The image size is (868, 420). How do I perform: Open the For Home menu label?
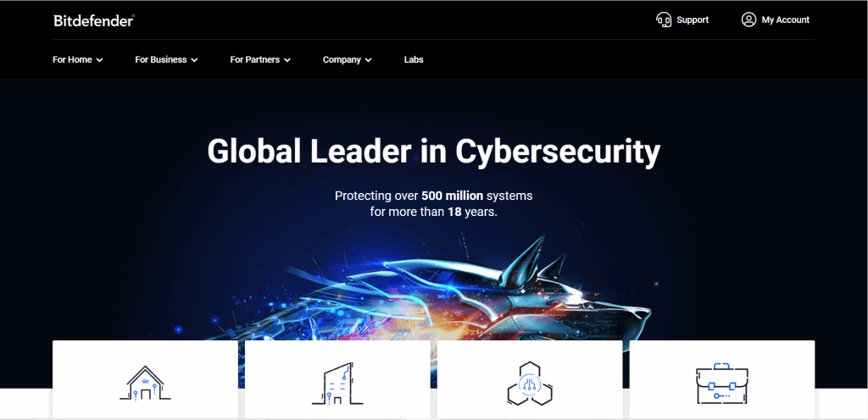coord(73,59)
